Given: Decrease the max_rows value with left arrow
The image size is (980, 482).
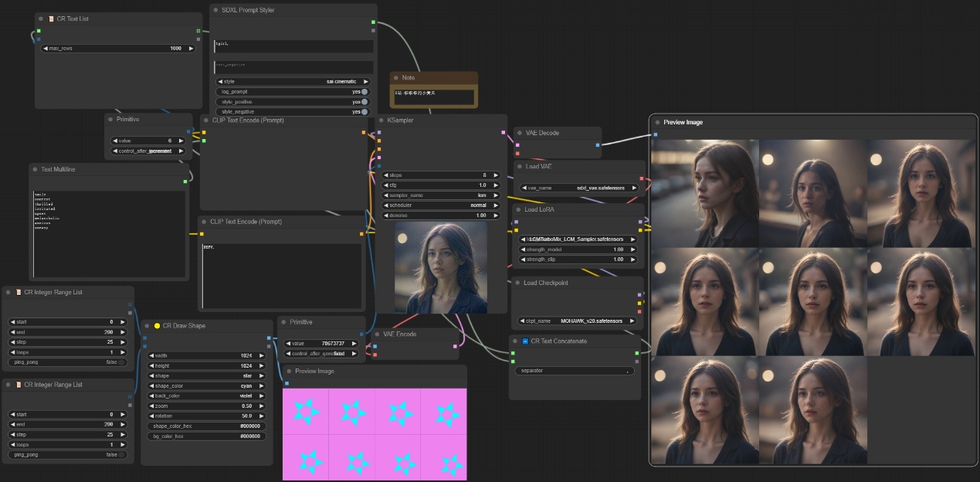Looking at the screenshot, I should tap(46, 48).
